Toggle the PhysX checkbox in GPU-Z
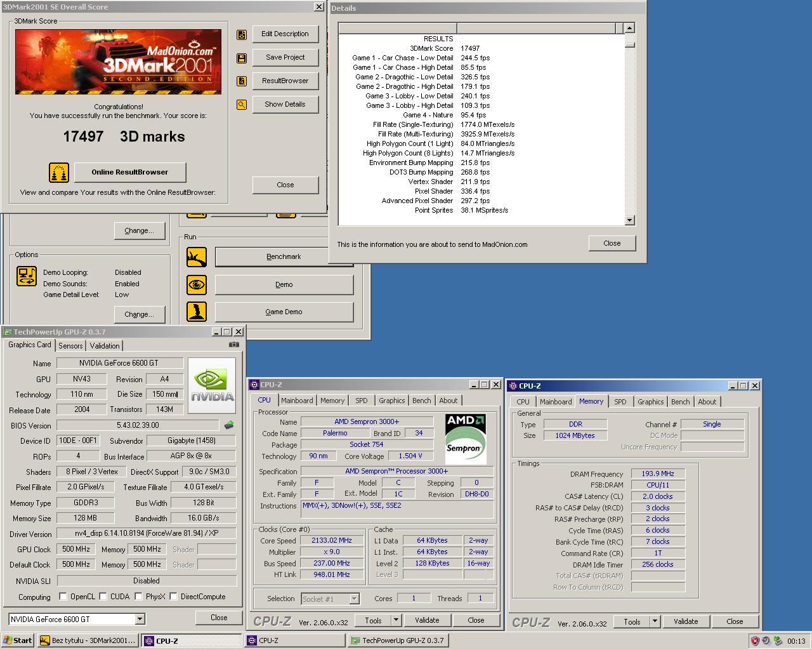 point(138,597)
